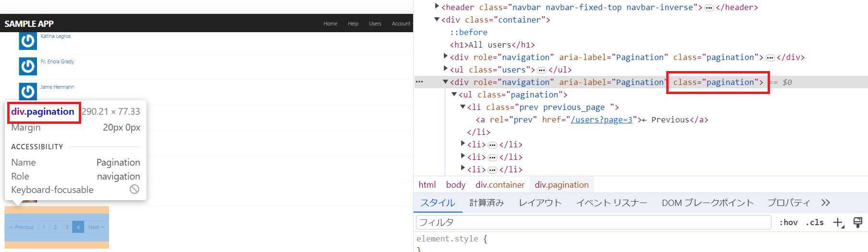
Task: Switch to the 計算済み tab
Action: coord(487,203)
